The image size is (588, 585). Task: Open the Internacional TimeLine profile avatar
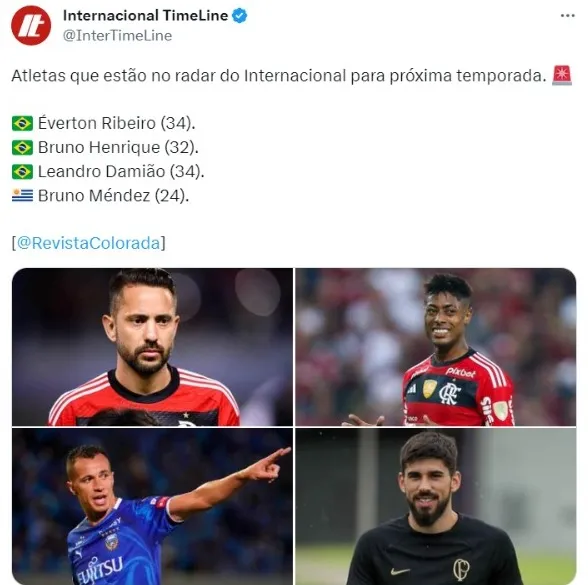coord(31,26)
